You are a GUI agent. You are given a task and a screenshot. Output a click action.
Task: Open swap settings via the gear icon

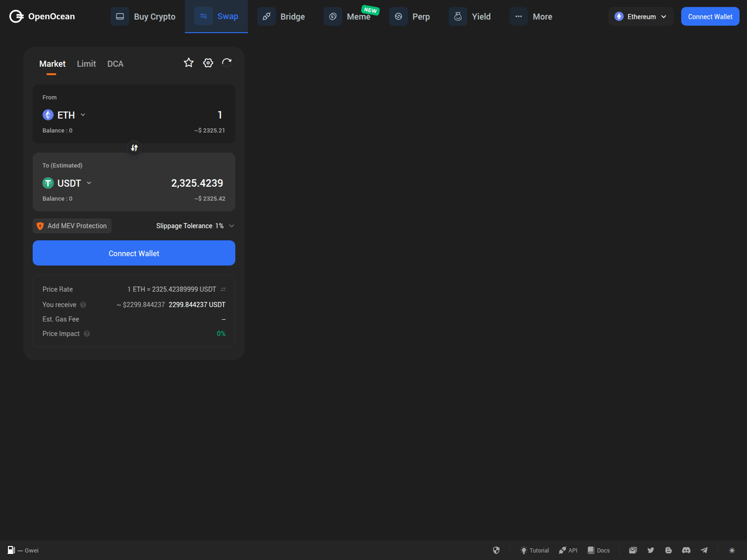(x=208, y=63)
